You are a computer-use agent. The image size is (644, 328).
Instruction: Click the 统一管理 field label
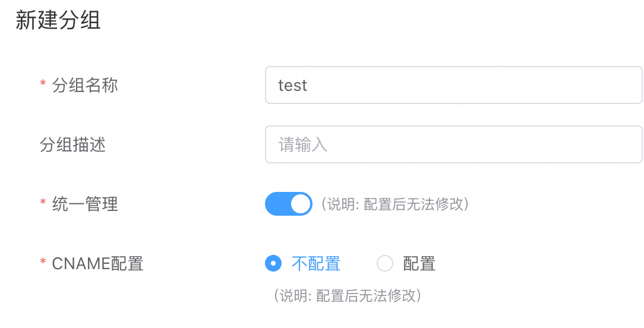(85, 204)
